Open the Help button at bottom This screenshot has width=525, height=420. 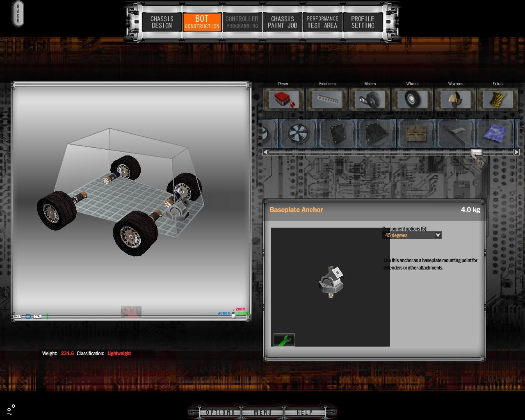(304, 412)
